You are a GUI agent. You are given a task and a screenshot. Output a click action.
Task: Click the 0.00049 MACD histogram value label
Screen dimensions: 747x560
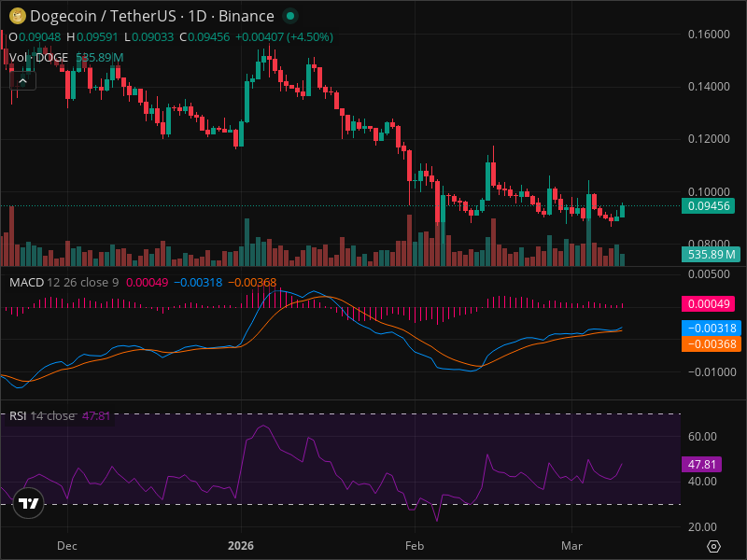coord(708,304)
